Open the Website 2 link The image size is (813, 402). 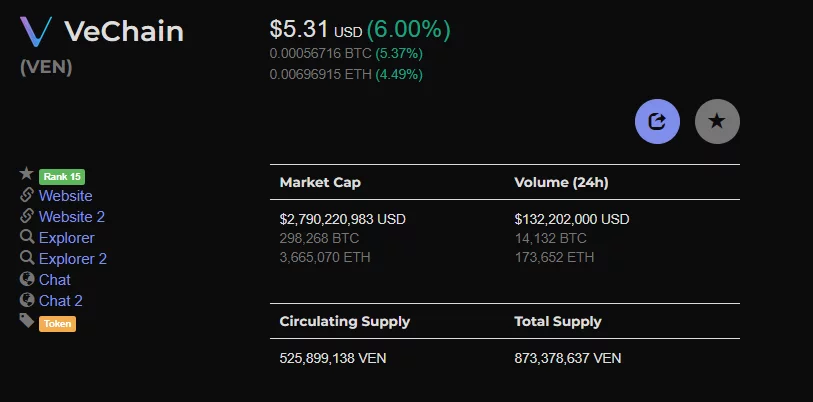[72, 217]
